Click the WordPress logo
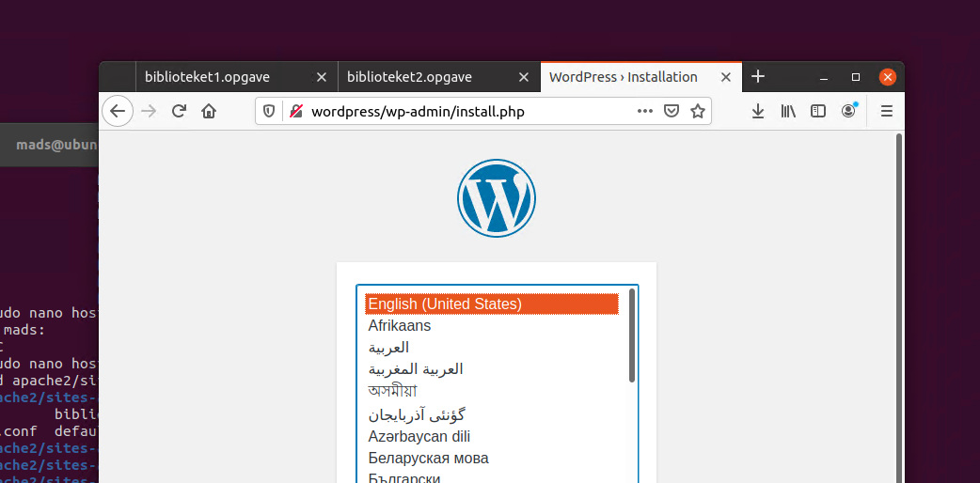Viewport: 980px width, 483px height. [497, 198]
